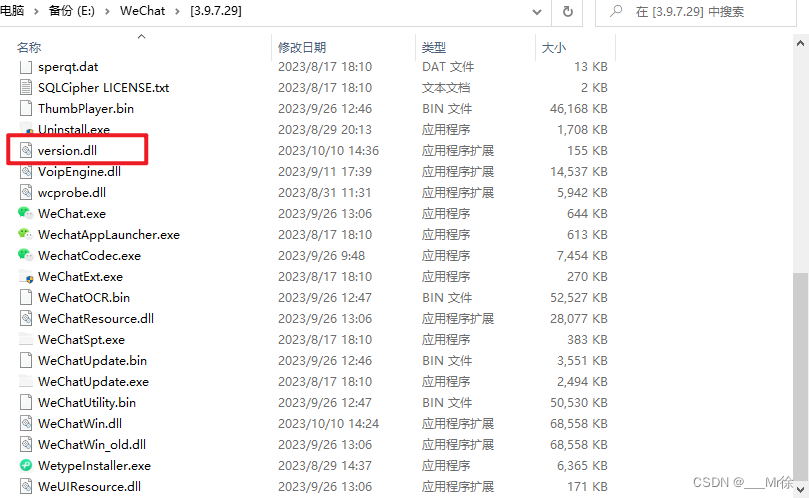Select the WeChatUpdate.exe file name

tap(93, 381)
